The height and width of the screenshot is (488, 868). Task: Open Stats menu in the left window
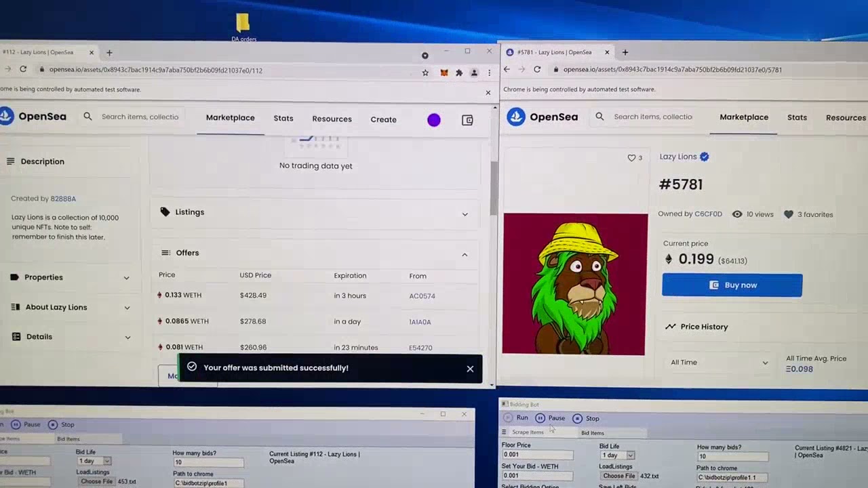tap(283, 119)
